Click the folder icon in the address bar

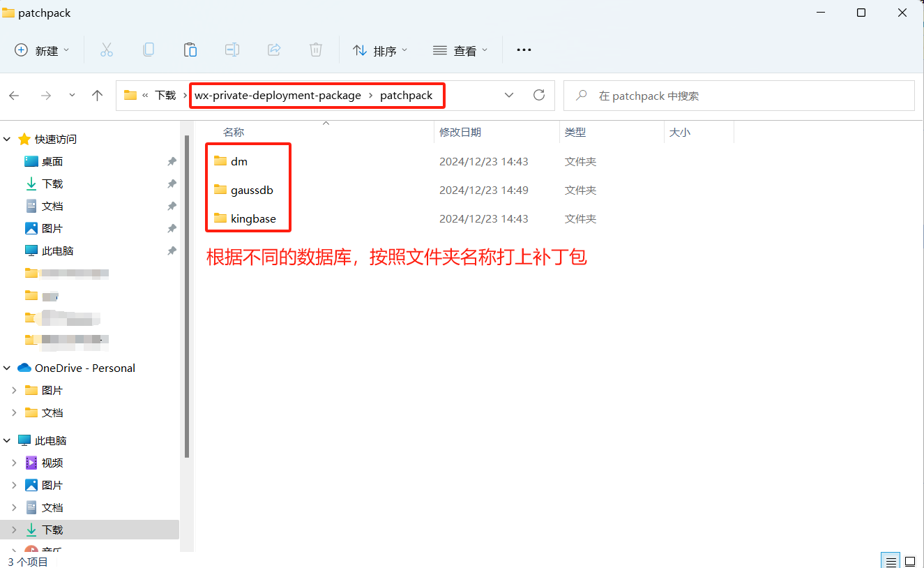click(x=130, y=96)
